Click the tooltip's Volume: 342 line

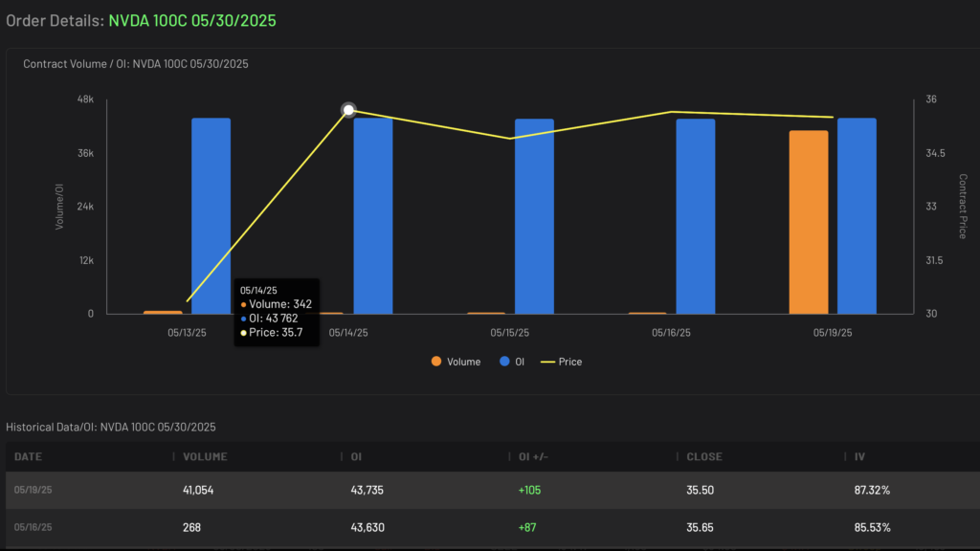coord(277,304)
